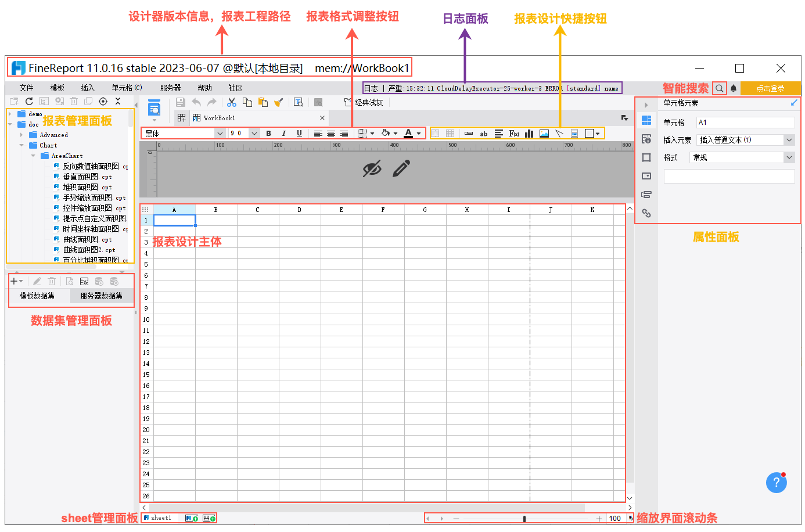Screen dimensions: 805x532
Task: Click the scissors cut icon in toolbar
Action: (x=232, y=102)
